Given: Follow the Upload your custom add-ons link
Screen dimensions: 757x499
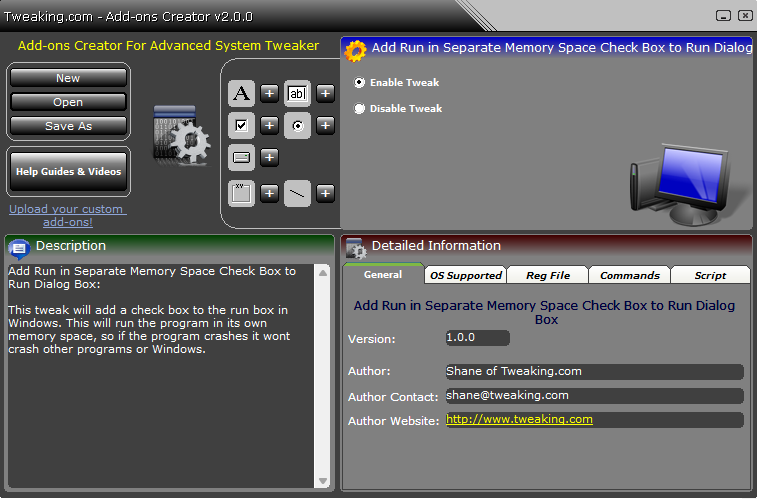Looking at the screenshot, I should 68,215.
